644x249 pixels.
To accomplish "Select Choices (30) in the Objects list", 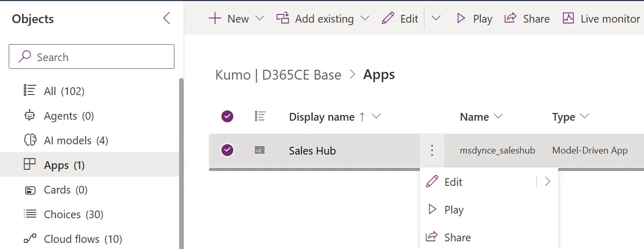I will click(89, 214).
